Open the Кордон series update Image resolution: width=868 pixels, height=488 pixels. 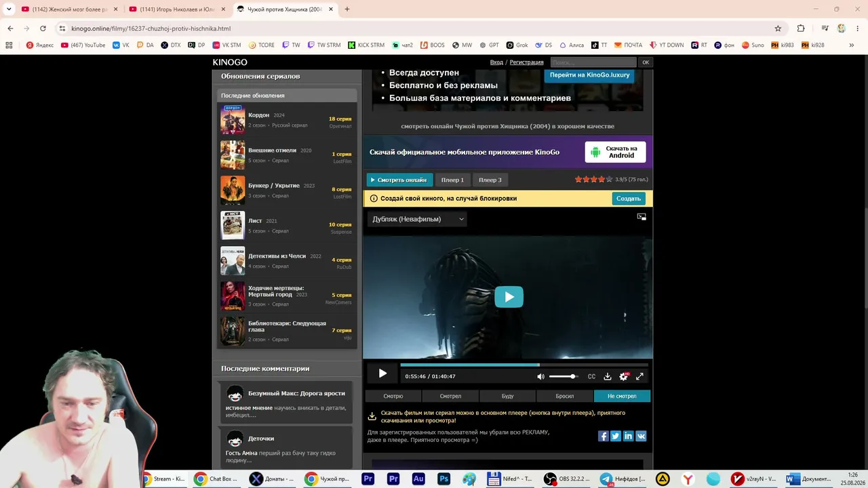287,120
